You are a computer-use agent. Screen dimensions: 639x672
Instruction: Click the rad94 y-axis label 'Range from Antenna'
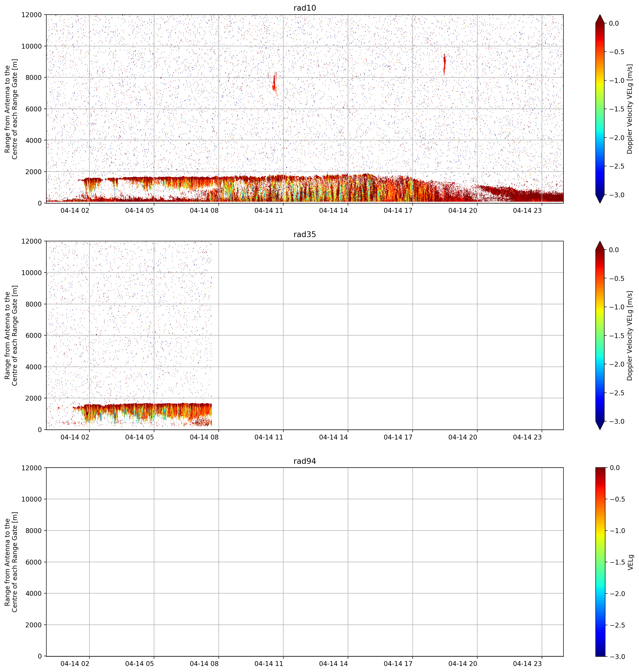(11, 562)
